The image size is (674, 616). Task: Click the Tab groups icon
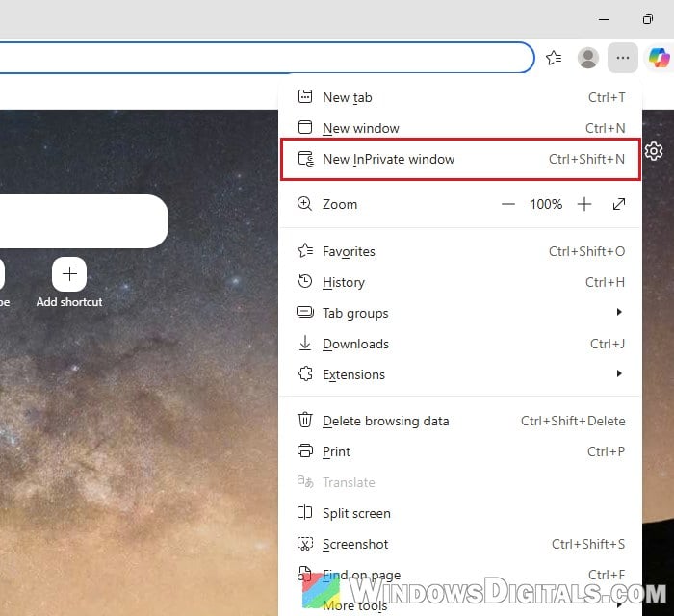(x=305, y=312)
